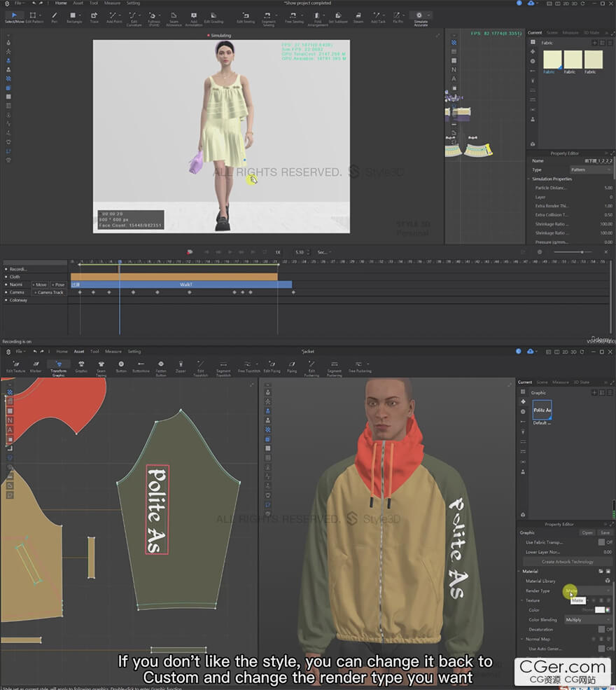Viewport: 616px width, 690px height.
Task: Select the Seam Taping tool
Action: 101,366
